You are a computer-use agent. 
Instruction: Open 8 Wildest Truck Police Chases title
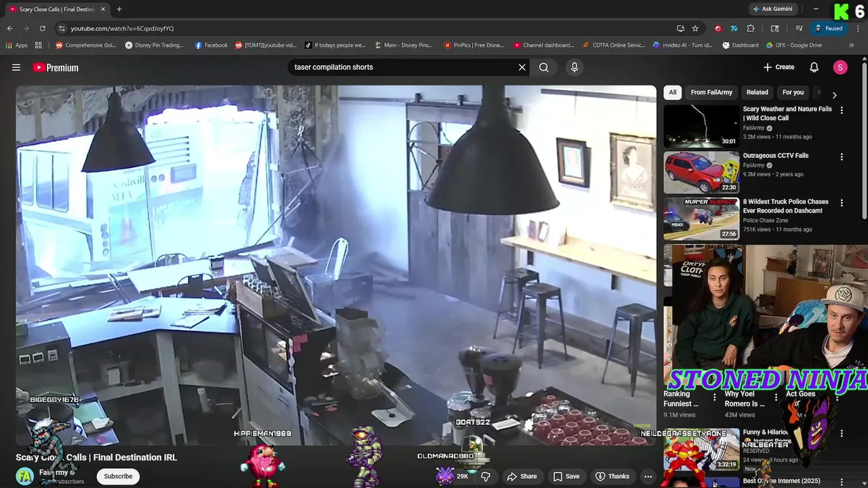pos(786,206)
